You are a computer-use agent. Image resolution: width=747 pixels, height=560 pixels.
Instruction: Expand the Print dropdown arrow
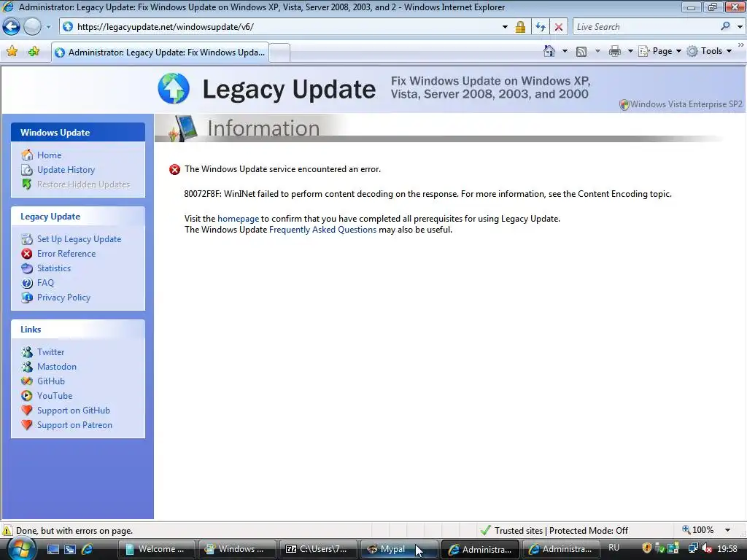point(630,51)
